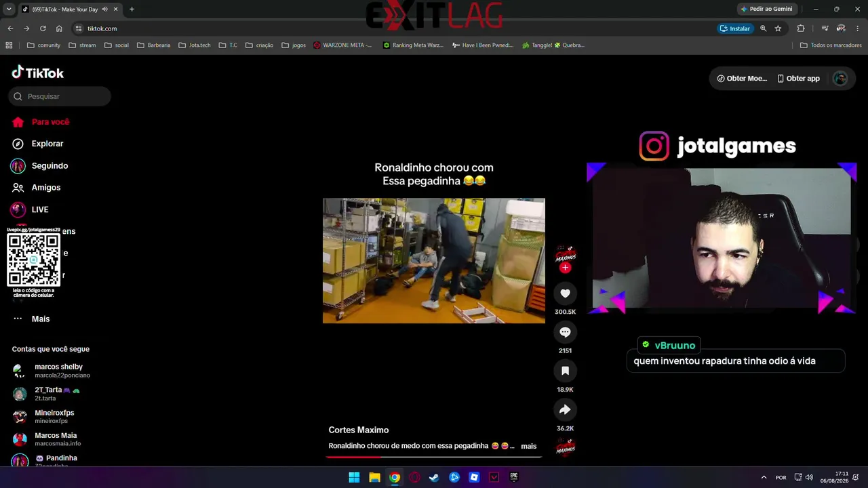868x488 pixels.
Task: Open the zoom magnifier in the address bar
Action: (763, 28)
